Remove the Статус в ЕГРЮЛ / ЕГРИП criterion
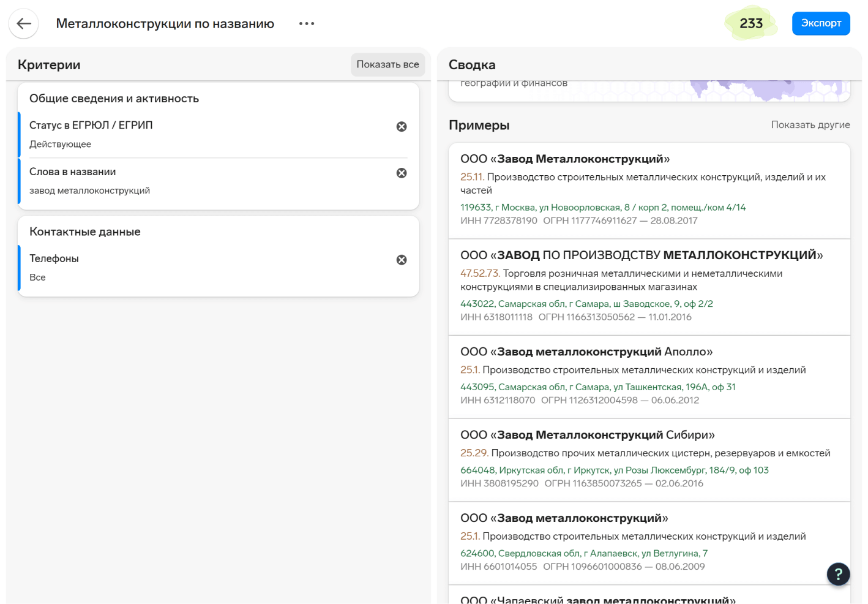 pyautogui.click(x=402, y=127)
